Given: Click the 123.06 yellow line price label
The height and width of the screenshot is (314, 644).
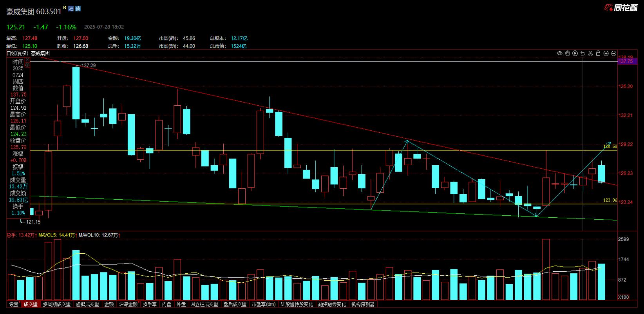Looking at the screenshot, I should point(610,200).
